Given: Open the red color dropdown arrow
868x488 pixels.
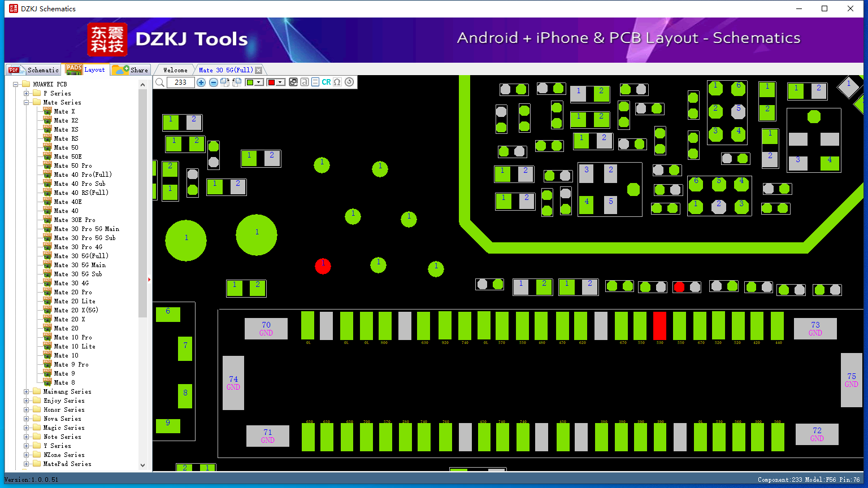Looking at the screenshot, I should [280, 82].
